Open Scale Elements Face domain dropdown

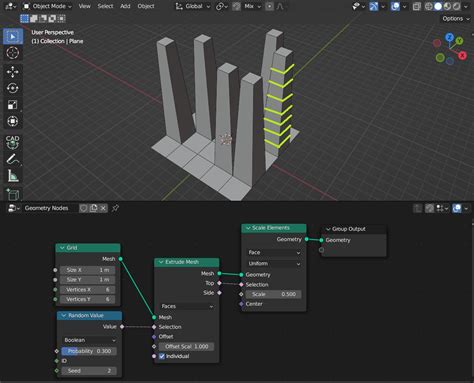coord(274,252)
